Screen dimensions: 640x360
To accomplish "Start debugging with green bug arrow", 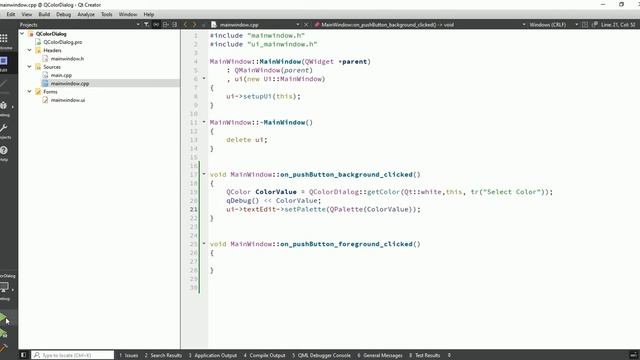I will point(3,334).
